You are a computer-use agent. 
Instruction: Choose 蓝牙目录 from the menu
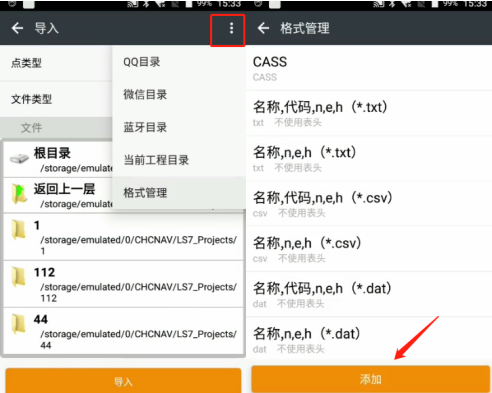[x=179, y=127]
